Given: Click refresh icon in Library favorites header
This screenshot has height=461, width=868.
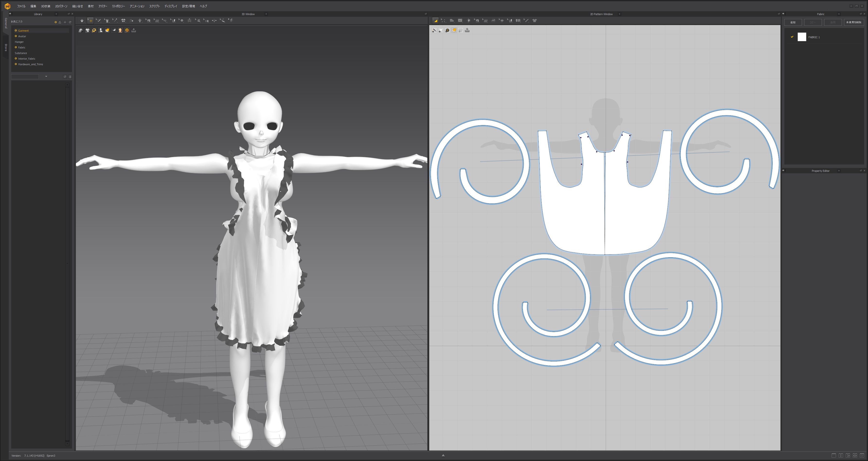Looking at the screenshot, I should 70,22.
